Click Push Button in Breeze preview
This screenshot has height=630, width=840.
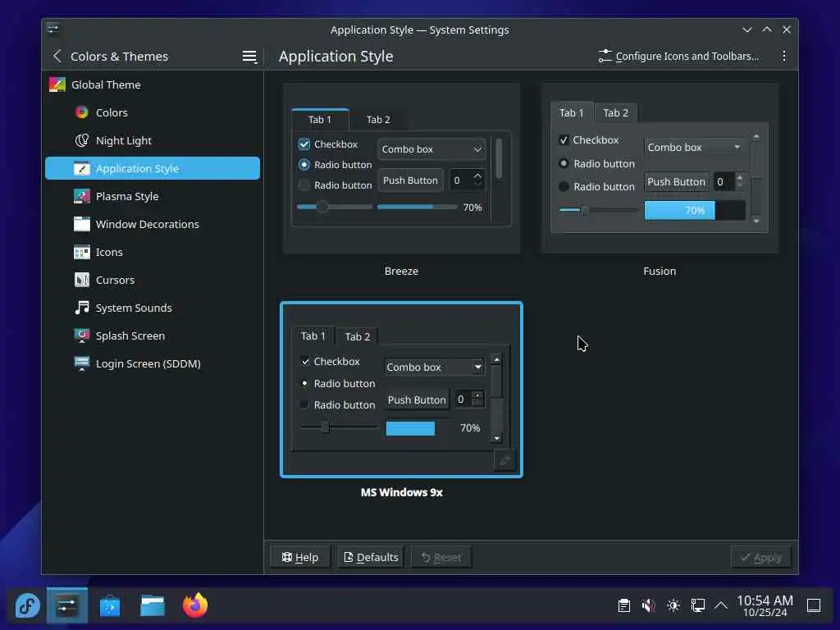tap(410, 180)
